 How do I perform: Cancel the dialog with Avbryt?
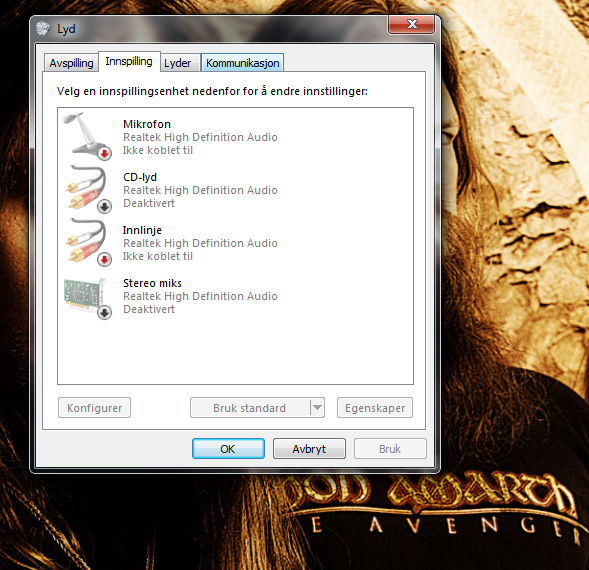(309, 449)
